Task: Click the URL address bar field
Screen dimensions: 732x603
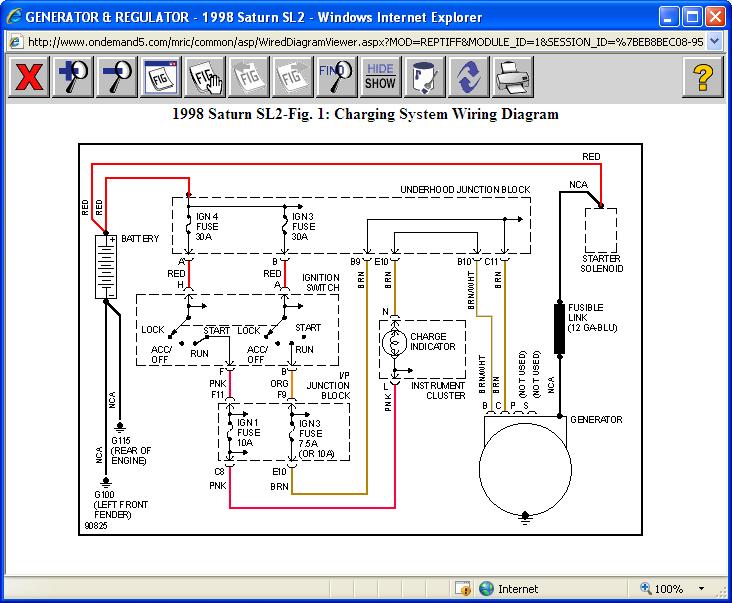Action: [360, 42]
